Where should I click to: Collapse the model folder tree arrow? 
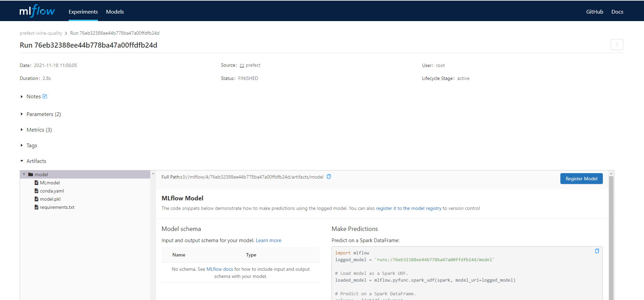coord(24,174)
